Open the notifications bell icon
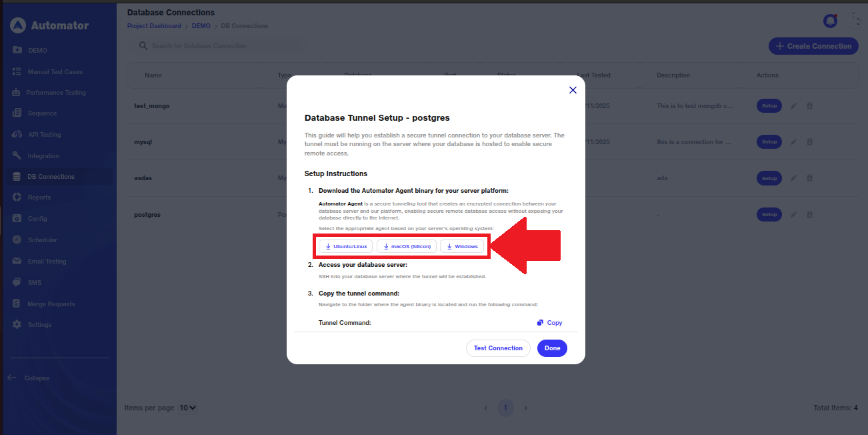Viewport: 868px width, 435px height. [x=830, y=21]
